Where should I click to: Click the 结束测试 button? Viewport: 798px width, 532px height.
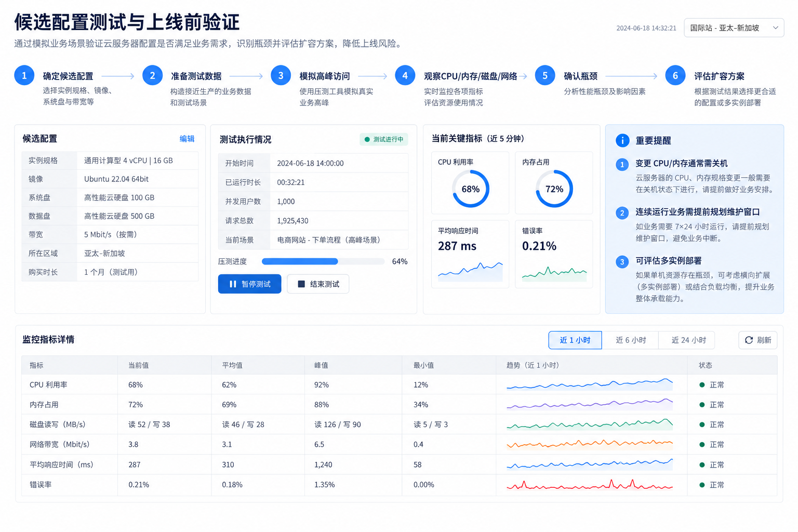[x=318, y=284]
